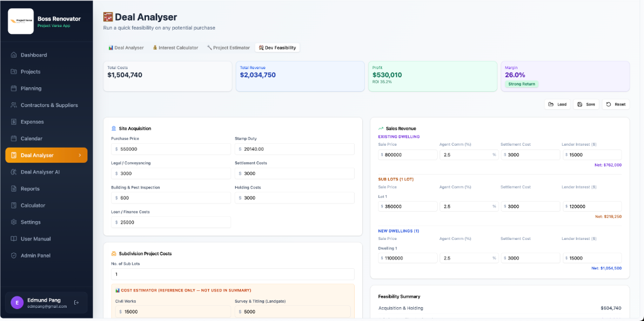This screenshot has width=644, height=321.
Task: Click the Net: $1,054,500 value
Action: tap(606, 268)
